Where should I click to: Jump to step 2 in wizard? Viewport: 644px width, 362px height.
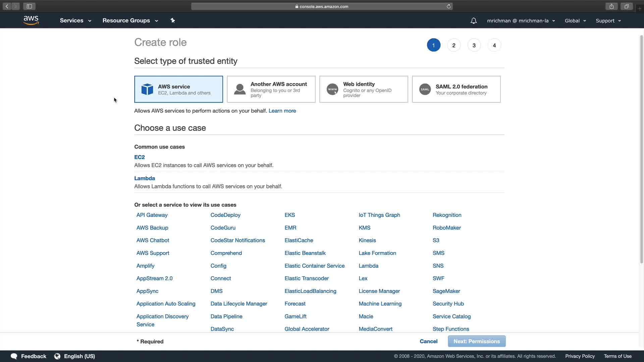[453, 45]
